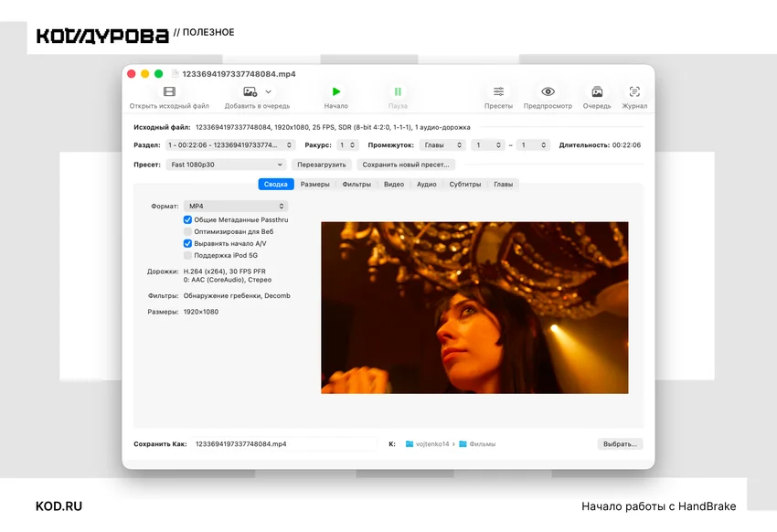The height and width of the screenshot is (532, 777).
Task: Start encoding with the green play button
Action: [x=336, y=91]
